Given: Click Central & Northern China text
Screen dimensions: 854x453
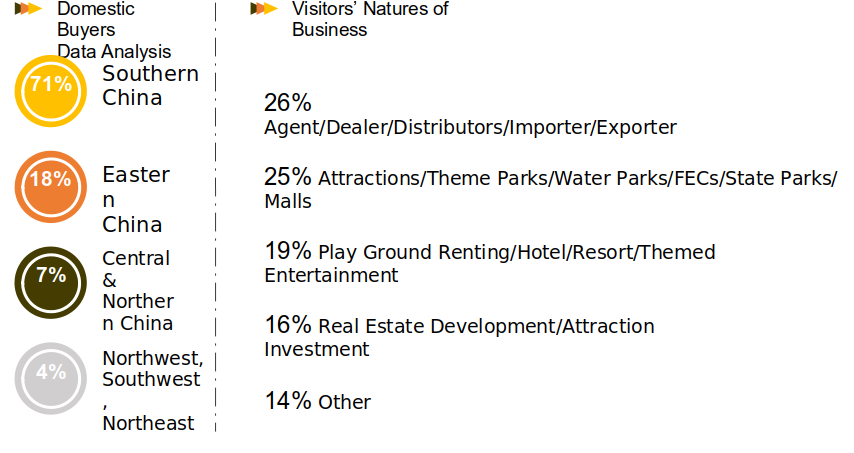Looking at the screenshot, I should (x=138, y=290).
